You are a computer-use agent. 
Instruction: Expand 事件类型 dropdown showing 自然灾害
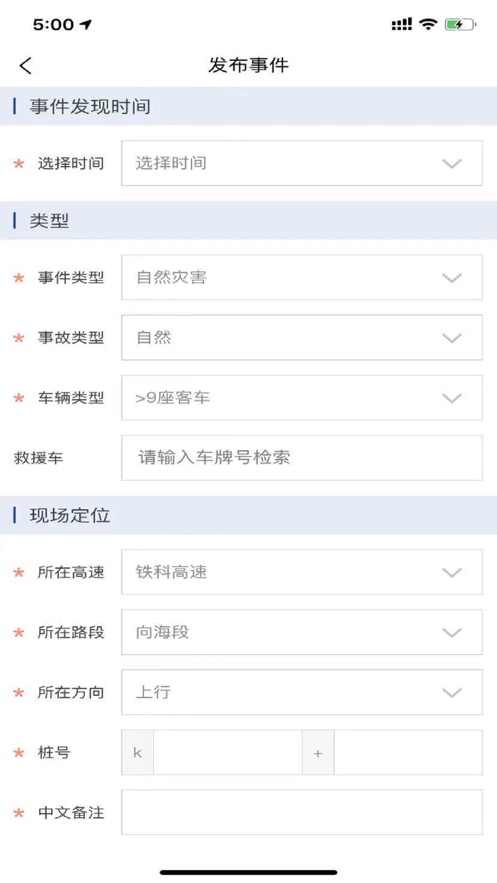point(302,278)
